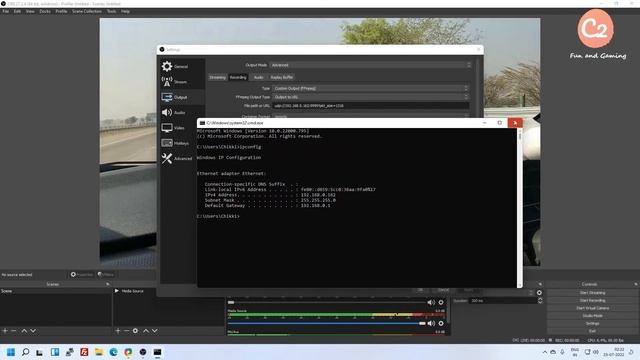
Task: Open the FFmpeg Output Type dropdown
Action: point(370,97)
